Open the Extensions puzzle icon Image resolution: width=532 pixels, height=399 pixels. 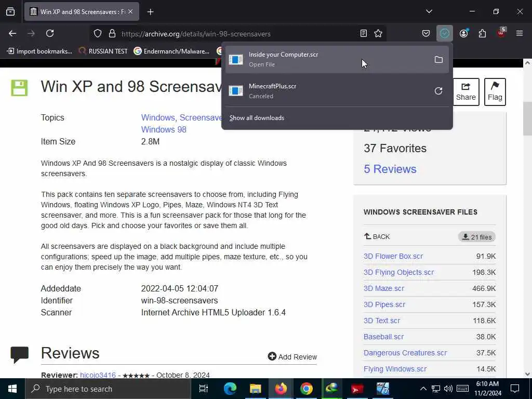[x=482, y=33]
